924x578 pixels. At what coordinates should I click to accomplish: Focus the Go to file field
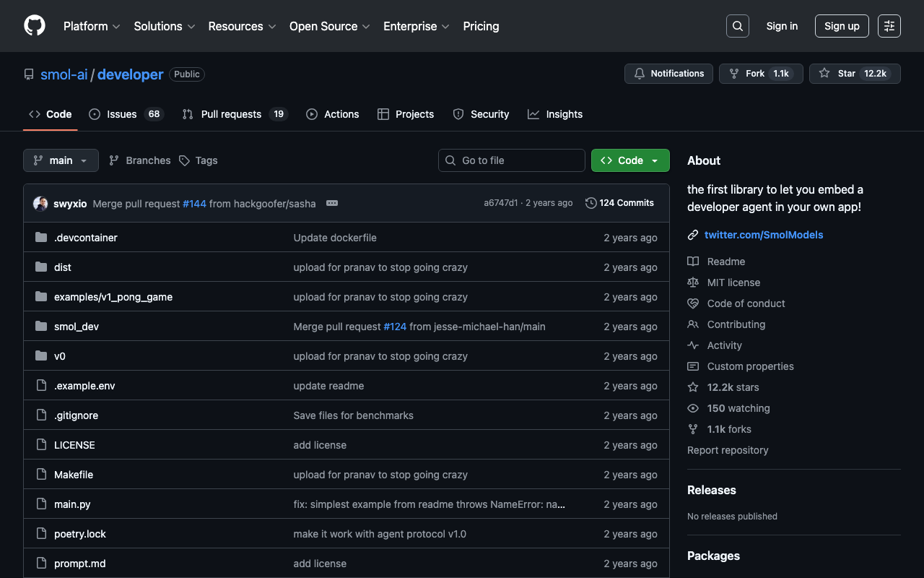point(512,160)
